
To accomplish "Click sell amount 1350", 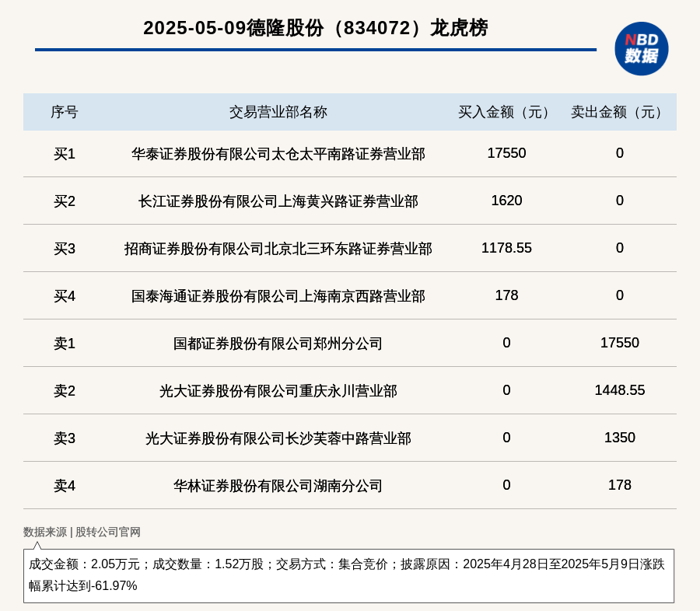I will pyautogui.click(x=620, y=438).
